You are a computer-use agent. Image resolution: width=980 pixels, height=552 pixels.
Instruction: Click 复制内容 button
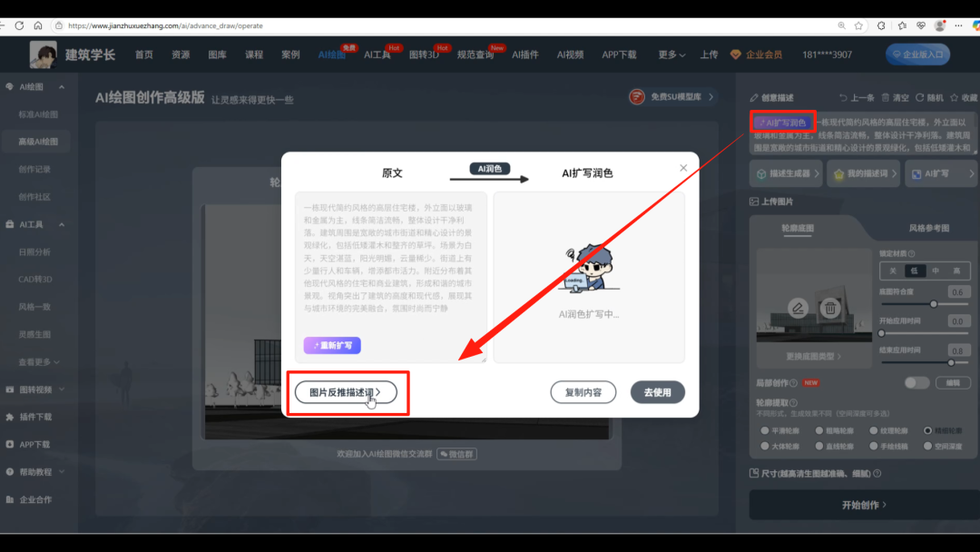583,392
